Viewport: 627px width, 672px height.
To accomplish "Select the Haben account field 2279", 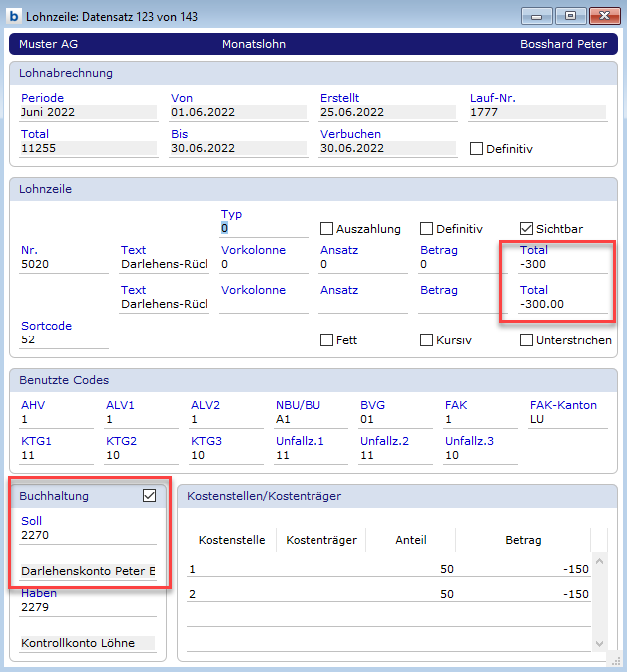I will (x=88, y=607).
